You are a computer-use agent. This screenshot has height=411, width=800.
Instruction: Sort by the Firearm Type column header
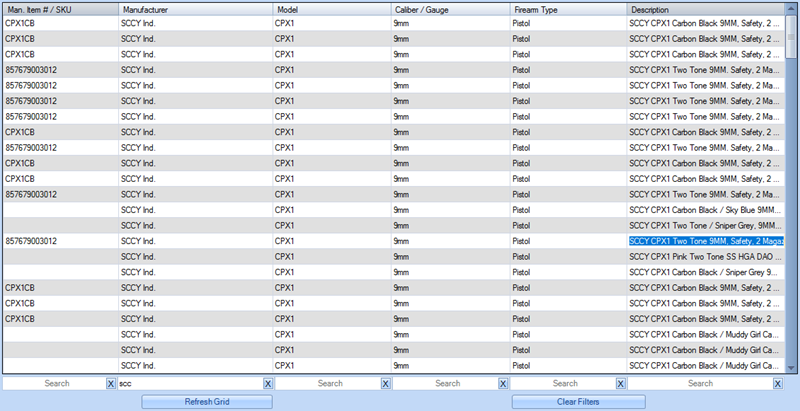[x=568, y=10]
